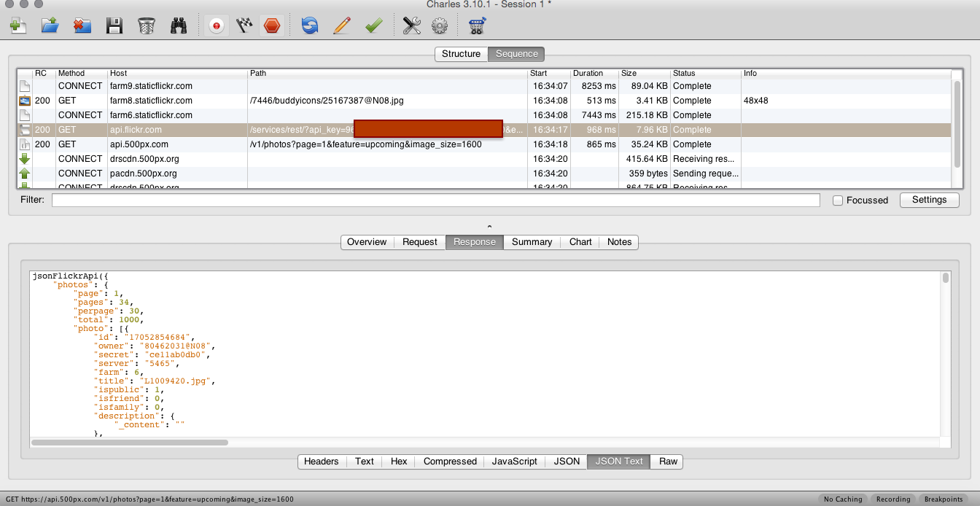Toggle breakpoints with the red hexagon icon
Screen dimensions: 980x506
pyautogui.click(x=272, y=26)
